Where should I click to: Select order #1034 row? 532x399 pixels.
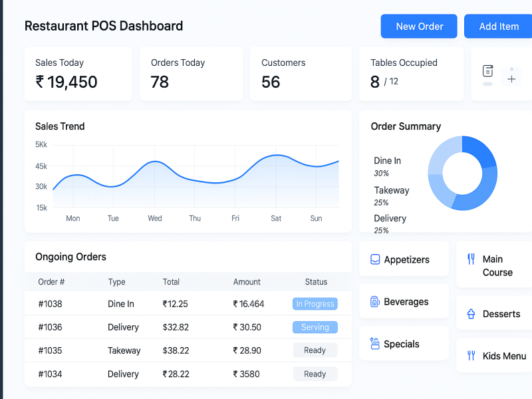tap(188, 374)
